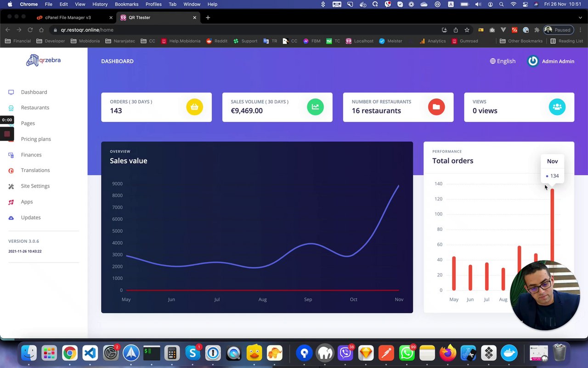Open the Financial bookmarks folder
588x368 pixels.
[x=18, y=41]
